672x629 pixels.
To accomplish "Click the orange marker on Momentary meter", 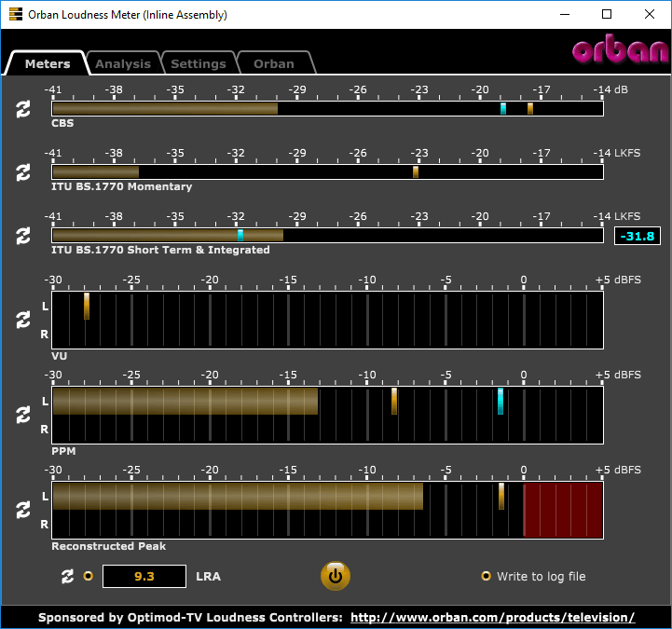I will click(x=416, y=171).
